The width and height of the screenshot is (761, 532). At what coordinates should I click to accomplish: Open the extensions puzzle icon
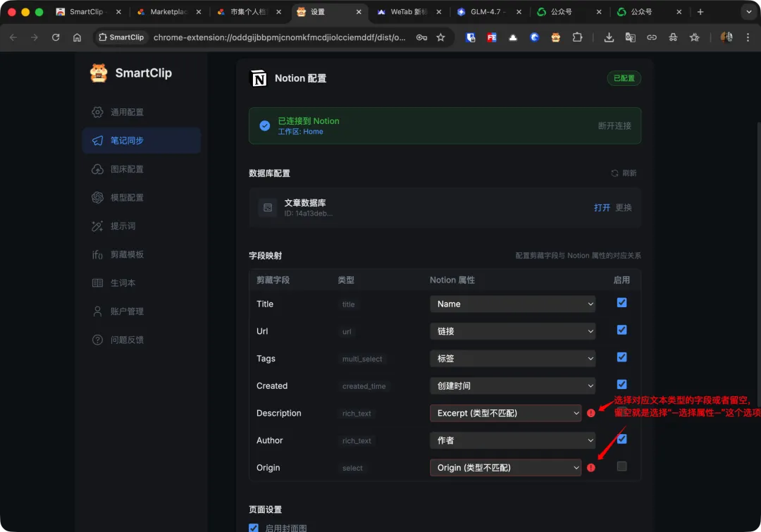577,37
